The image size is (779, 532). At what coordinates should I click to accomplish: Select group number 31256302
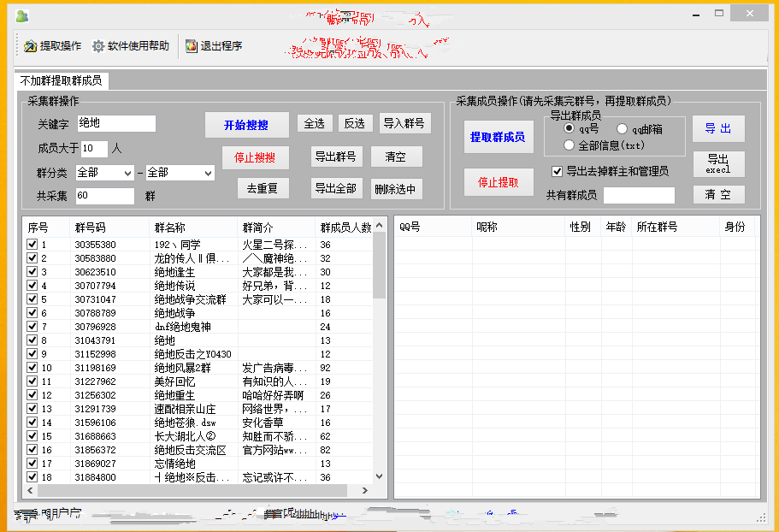point(96,395)
